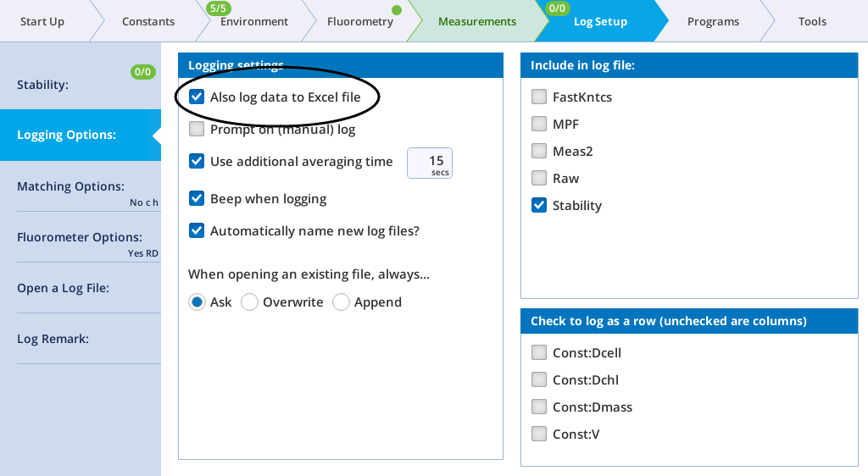This screenshot has width=868, height=476.
Task: Include MPF in log file
Action: click(x=538, y=124)
